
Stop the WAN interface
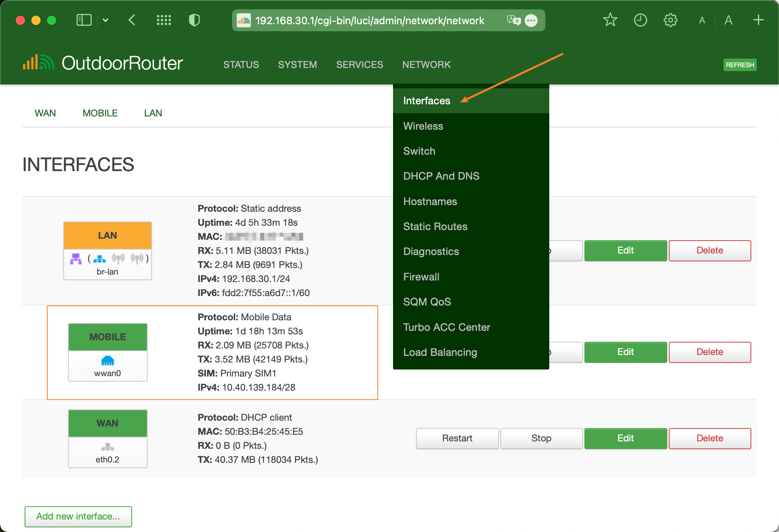point(541,438)
